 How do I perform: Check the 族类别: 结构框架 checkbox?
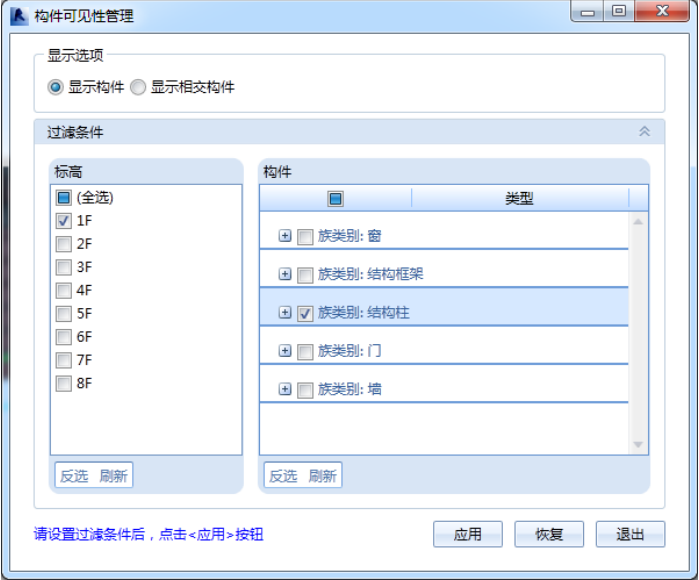(x=305, y=275)
